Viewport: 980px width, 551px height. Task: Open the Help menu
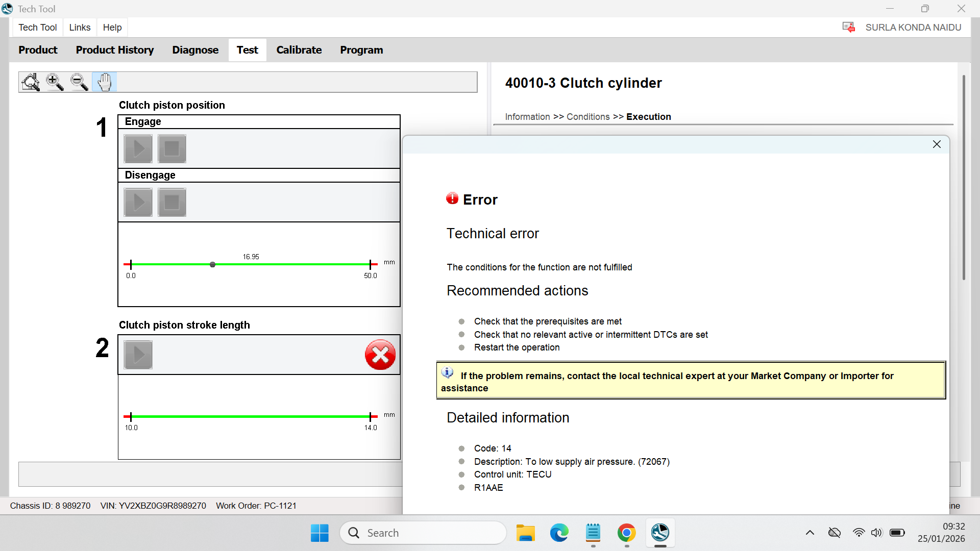click(112, 28)
